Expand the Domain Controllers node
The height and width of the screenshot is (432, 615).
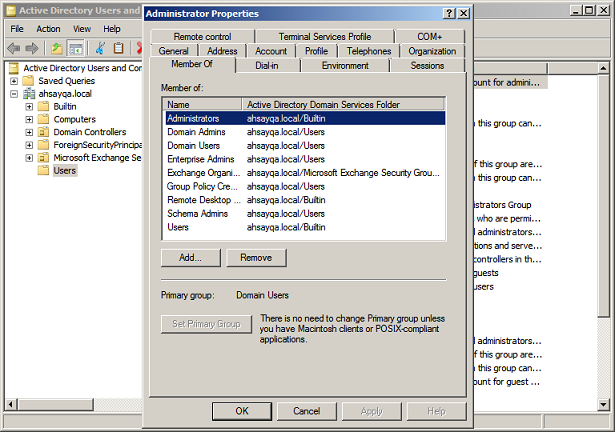click(x=29, y=132)
